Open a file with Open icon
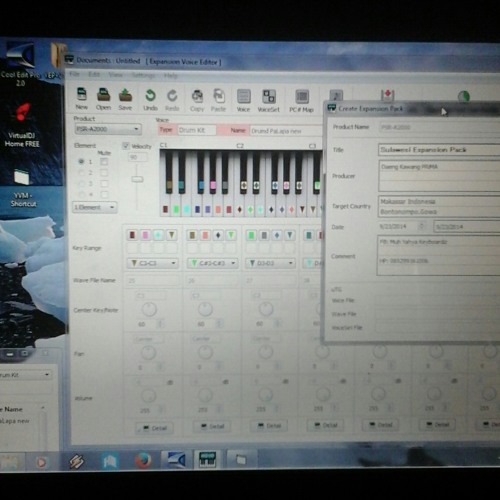 (x=103, y=99)
